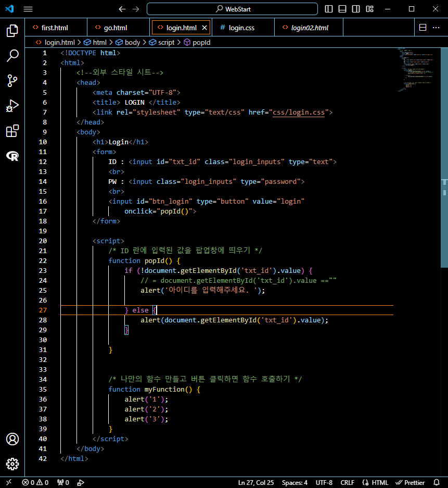Open the remote window icon in status bar
This screenshot has width=448, height=488.
click(x=9, y=482)
